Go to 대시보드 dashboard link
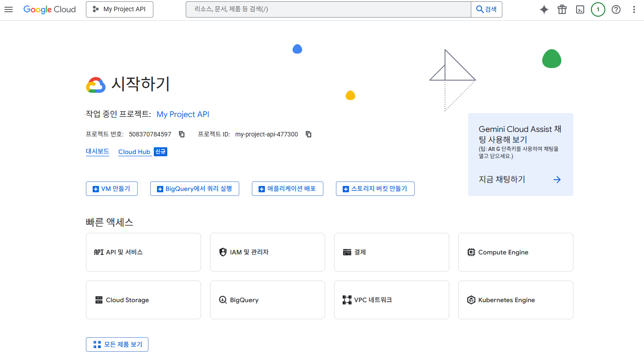 [x=98, y=151]
